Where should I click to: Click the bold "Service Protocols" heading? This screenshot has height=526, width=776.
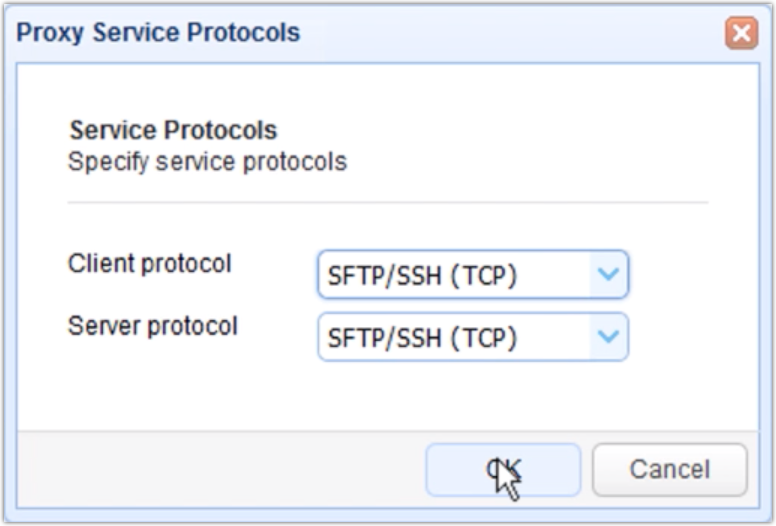click(173, 130)
